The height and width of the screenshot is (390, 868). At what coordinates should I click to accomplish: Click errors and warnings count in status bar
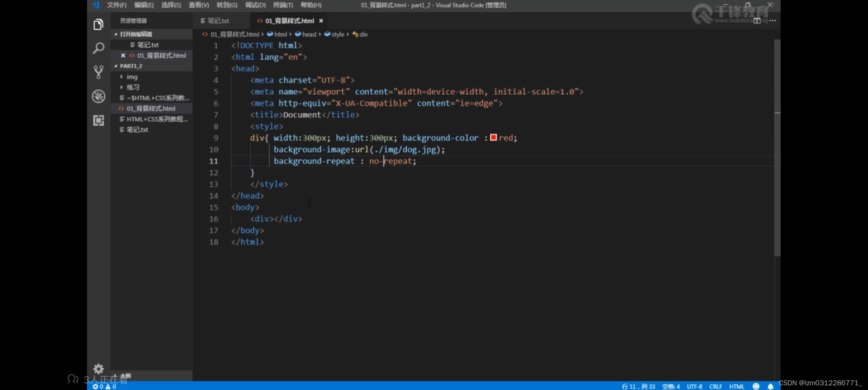coord(104,386)
